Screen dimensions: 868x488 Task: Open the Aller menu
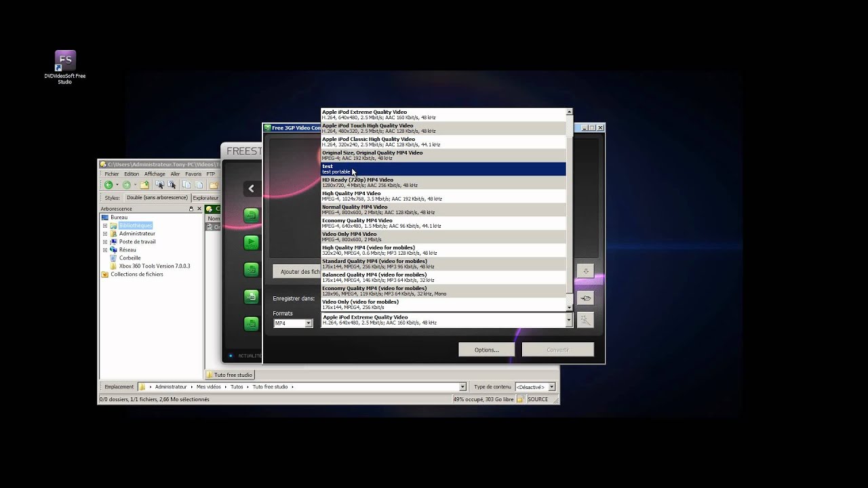click(x=176, y=174)
